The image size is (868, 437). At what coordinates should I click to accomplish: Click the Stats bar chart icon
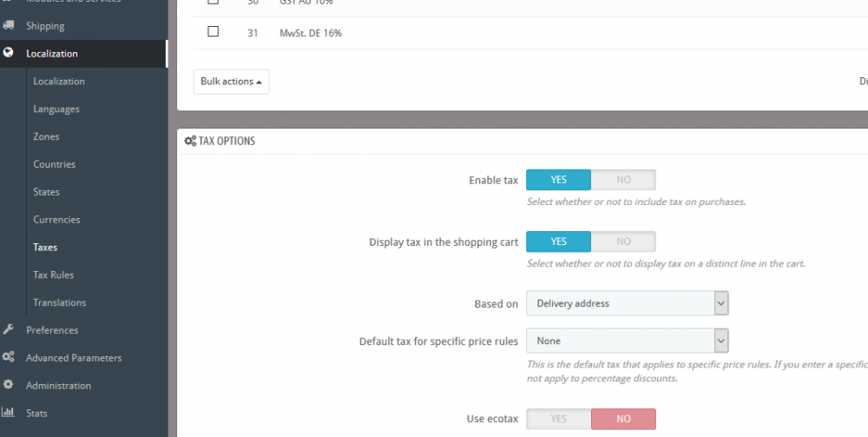point(9,413)
